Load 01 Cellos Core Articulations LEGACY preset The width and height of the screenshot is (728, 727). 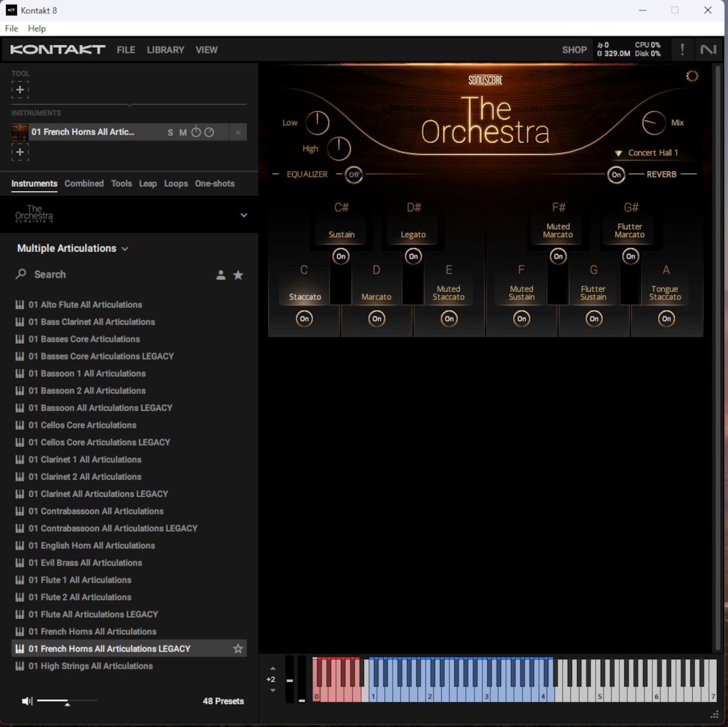click(x=129, y=443)
